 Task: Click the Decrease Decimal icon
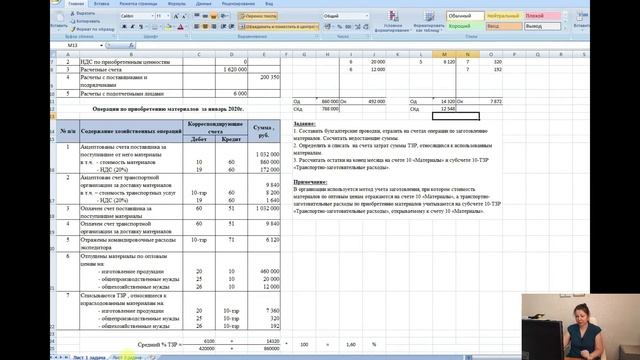366,27
